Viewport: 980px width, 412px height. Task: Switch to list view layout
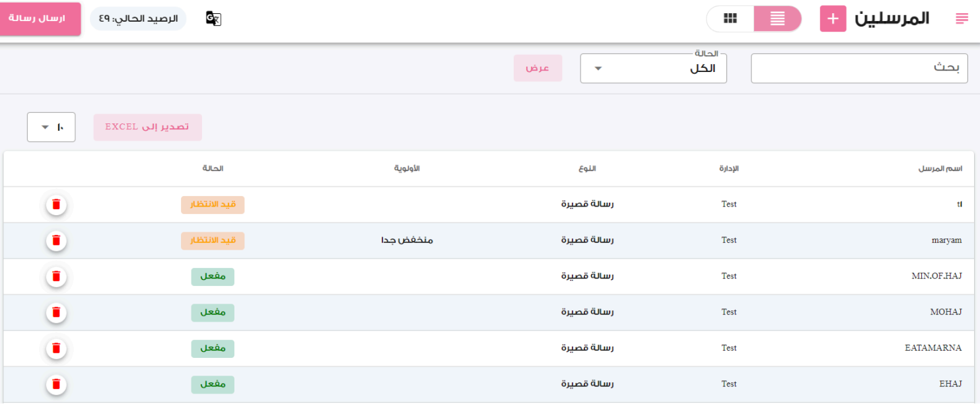(x=777, y=19)
